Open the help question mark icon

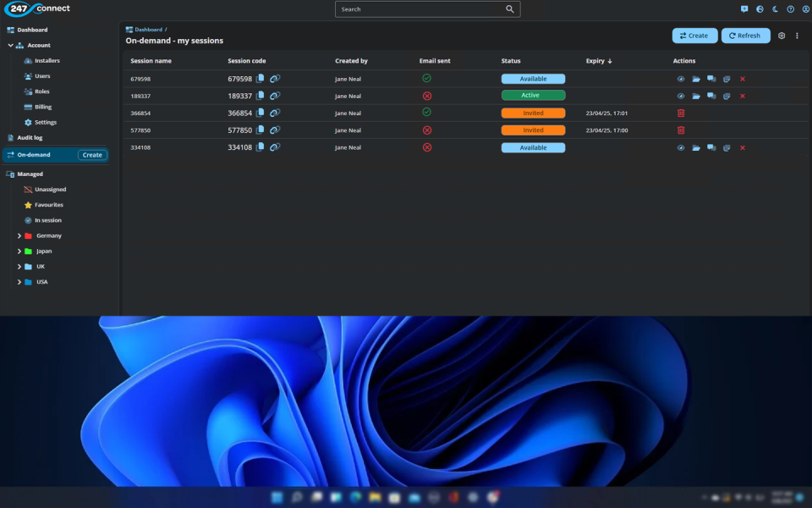click(x=791, y=9)
